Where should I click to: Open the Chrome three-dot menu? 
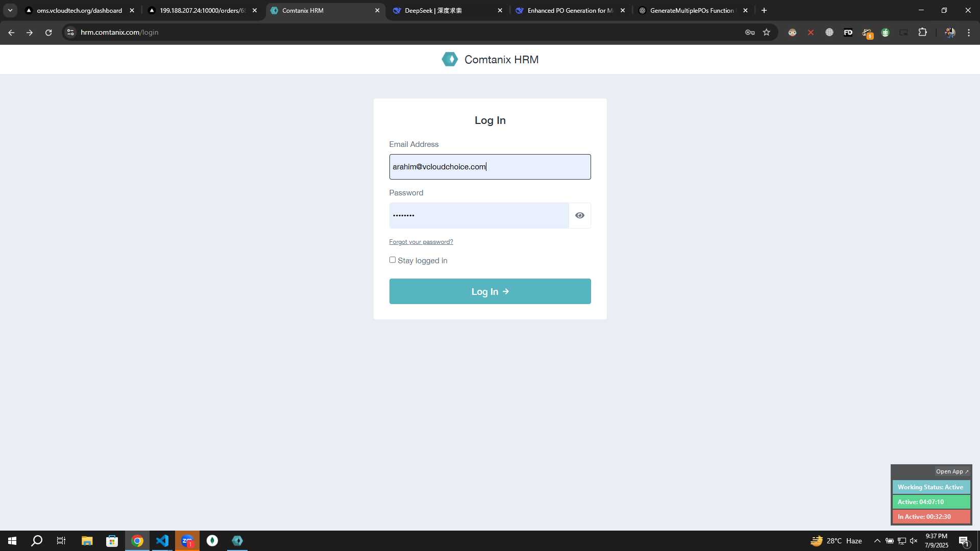pos(969,32)
